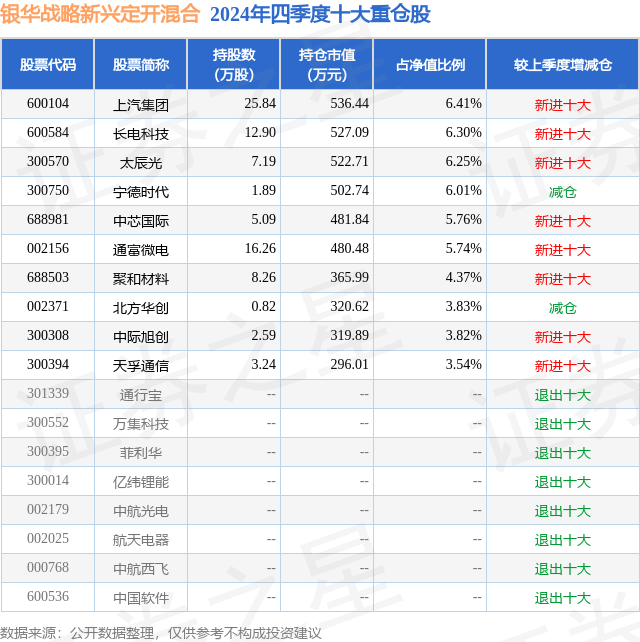Select stock code 301339
This screenshot has height=642, width=640.
48,394
